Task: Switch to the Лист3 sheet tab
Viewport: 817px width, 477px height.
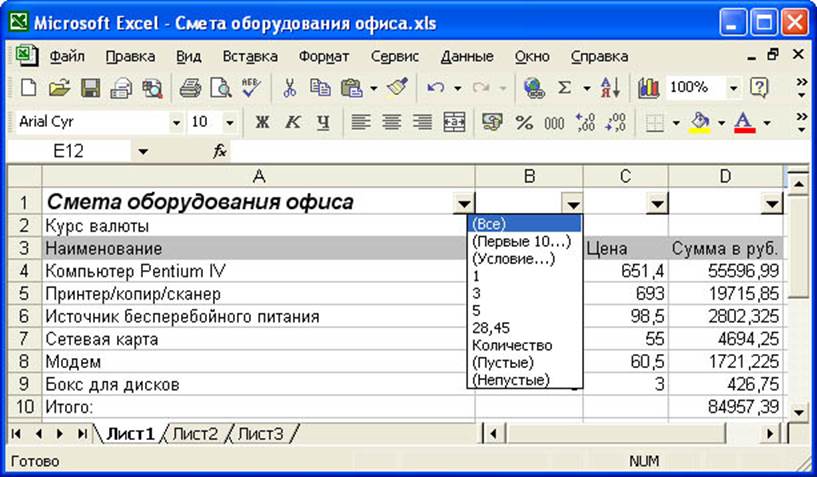Action: [x=261, y=434]
